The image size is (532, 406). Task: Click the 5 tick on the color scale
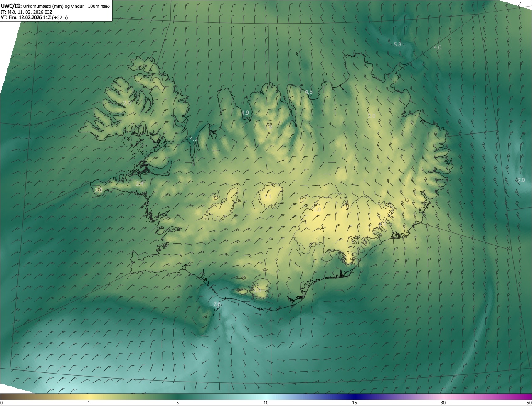click(177, 403)
